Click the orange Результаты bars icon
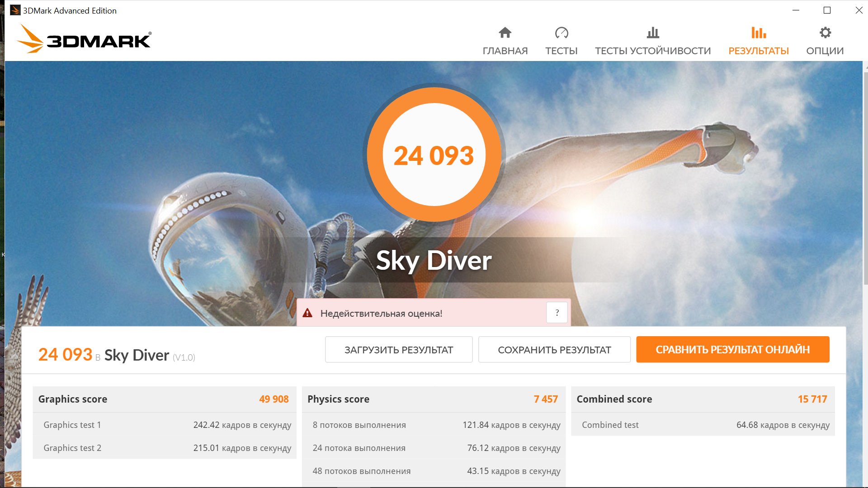The height and width of the screenshot is (488, 868). (759, 33)
